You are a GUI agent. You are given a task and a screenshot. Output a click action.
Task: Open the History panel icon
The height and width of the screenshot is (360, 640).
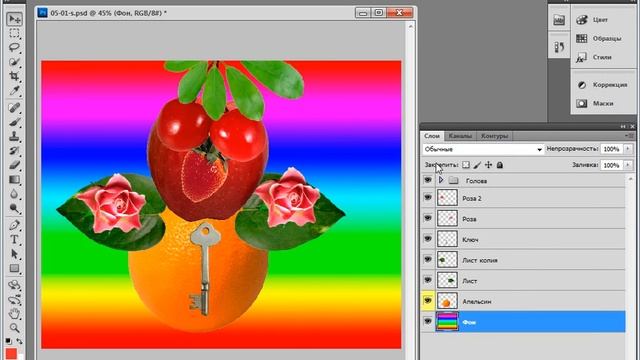(559, 47)
